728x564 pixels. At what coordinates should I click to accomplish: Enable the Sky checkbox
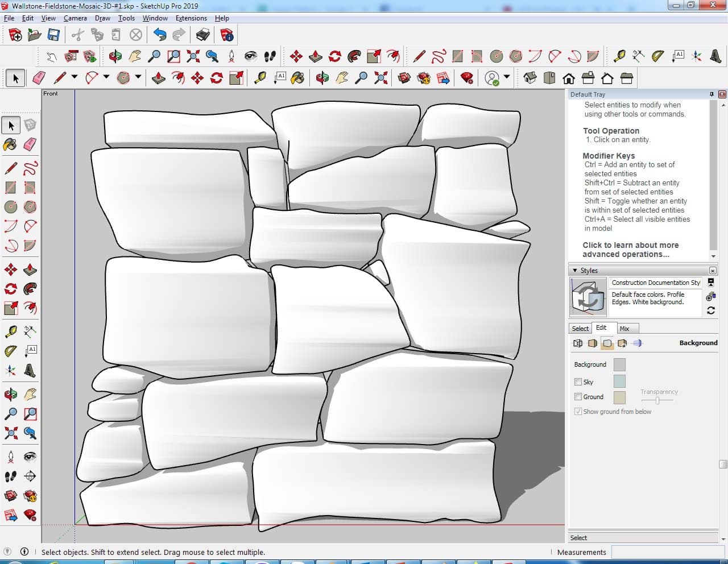578,382
